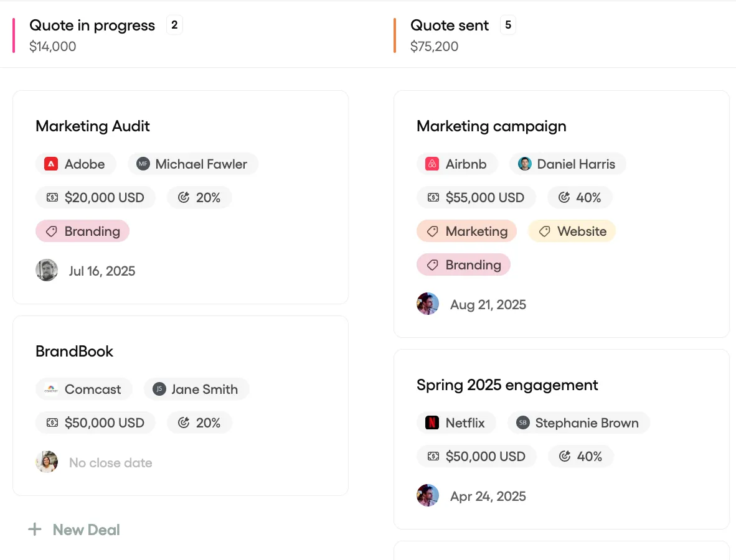Click the $55,000 USD value
This screenshot has width=736, height=560.
[485, 197]
